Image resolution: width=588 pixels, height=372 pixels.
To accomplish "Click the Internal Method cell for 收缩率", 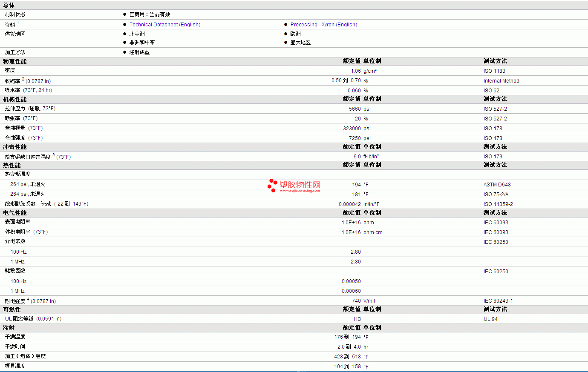I will (x=502, y=81).
